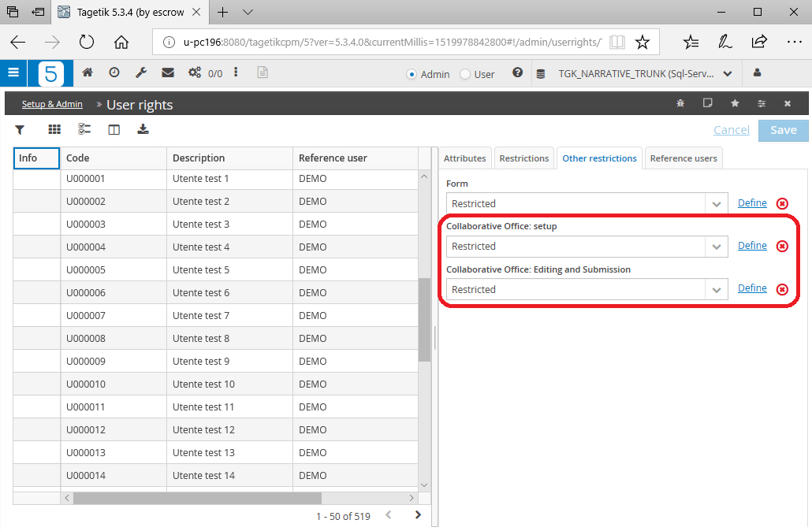Switch to the Reference users tab
812x531 pixels.
683,158
